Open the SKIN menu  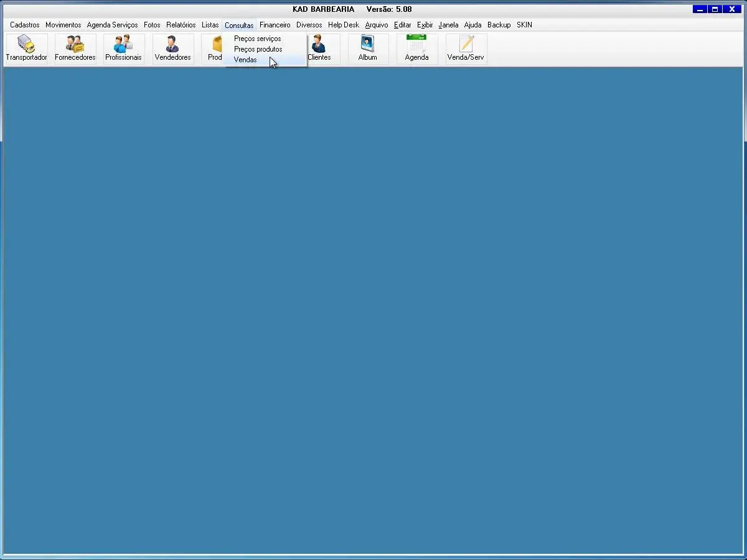point(524,25)
